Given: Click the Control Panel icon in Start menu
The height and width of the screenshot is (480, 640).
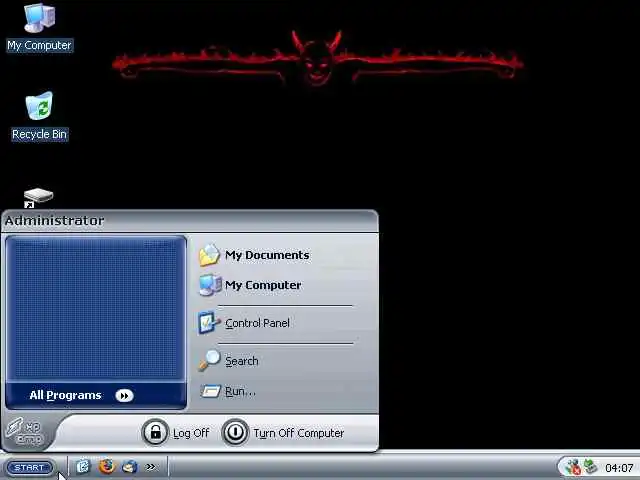Looking at the screenshot, I should (x=209, y=323).
